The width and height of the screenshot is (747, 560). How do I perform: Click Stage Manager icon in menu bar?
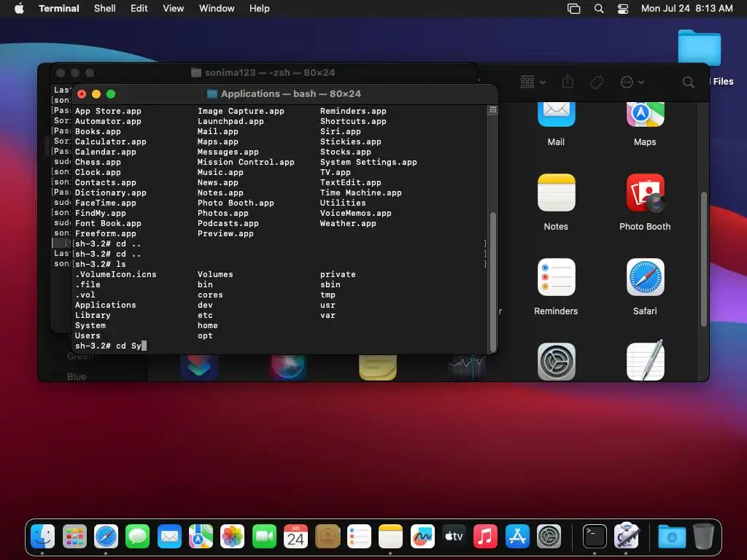point(573,8)
